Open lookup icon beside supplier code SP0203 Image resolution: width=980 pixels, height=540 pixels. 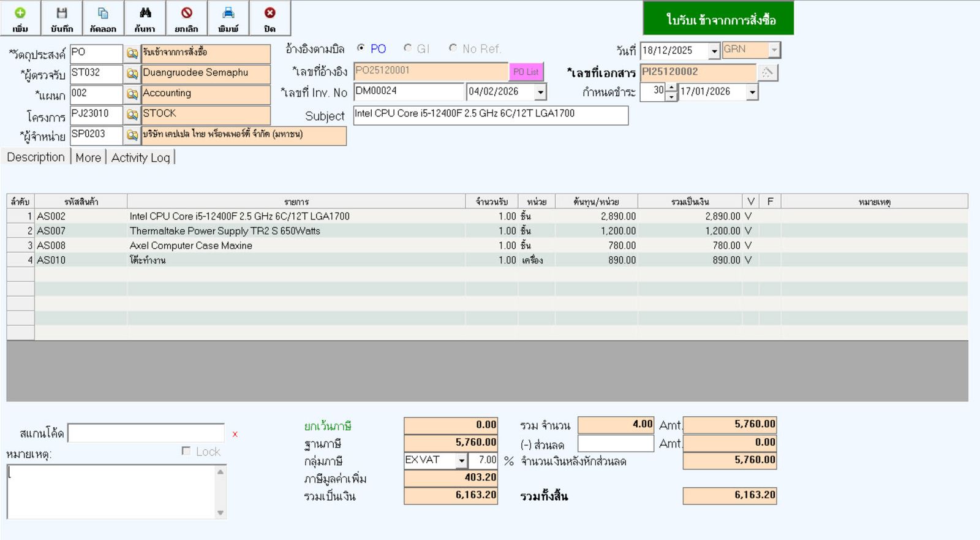point(132,135)
